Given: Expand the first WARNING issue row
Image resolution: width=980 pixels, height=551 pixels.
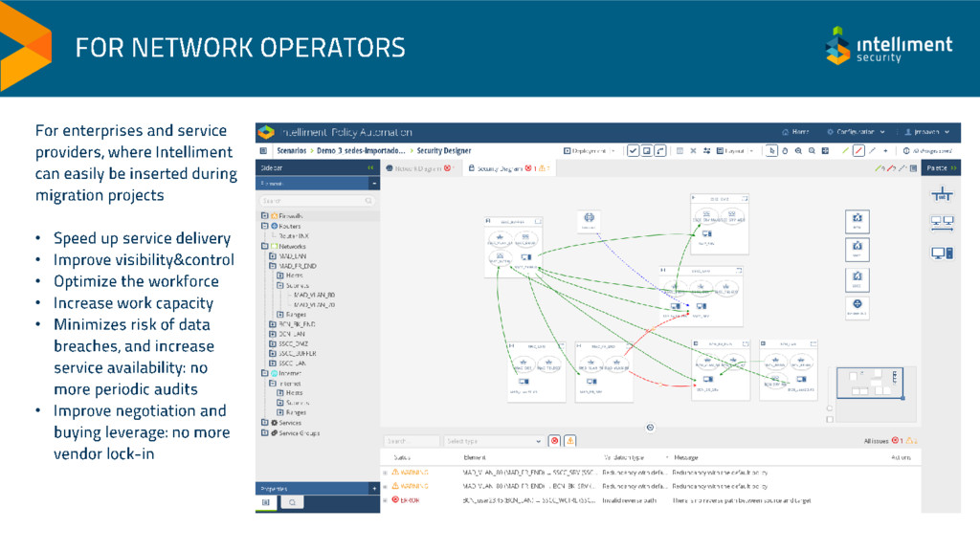Looking at the screenshot, I should 385,473.
